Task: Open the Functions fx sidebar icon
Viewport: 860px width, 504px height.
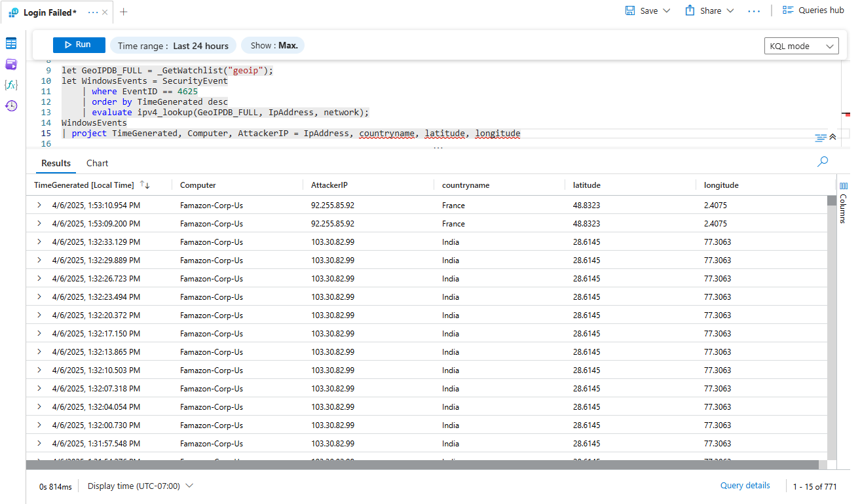Action: (x=11, y=85)
